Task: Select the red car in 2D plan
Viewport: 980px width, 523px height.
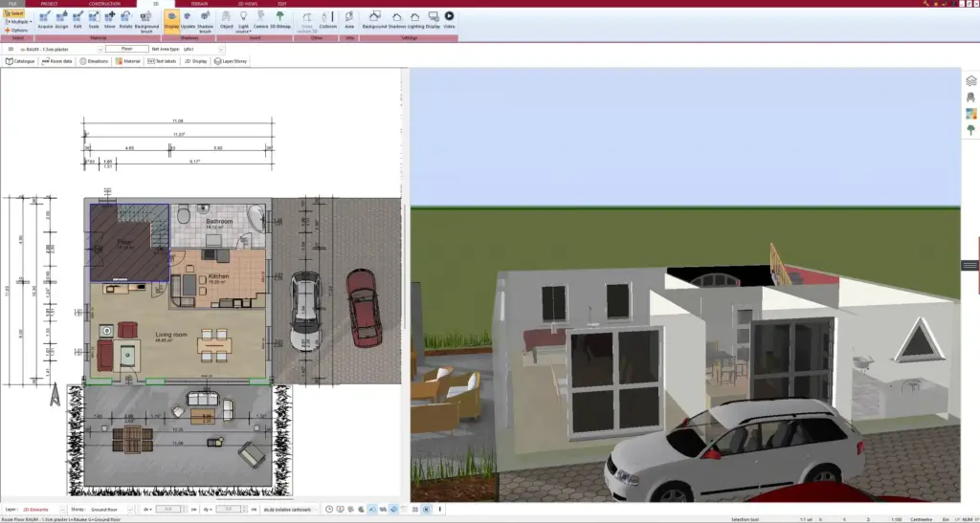Action: (x=364, y=308)
